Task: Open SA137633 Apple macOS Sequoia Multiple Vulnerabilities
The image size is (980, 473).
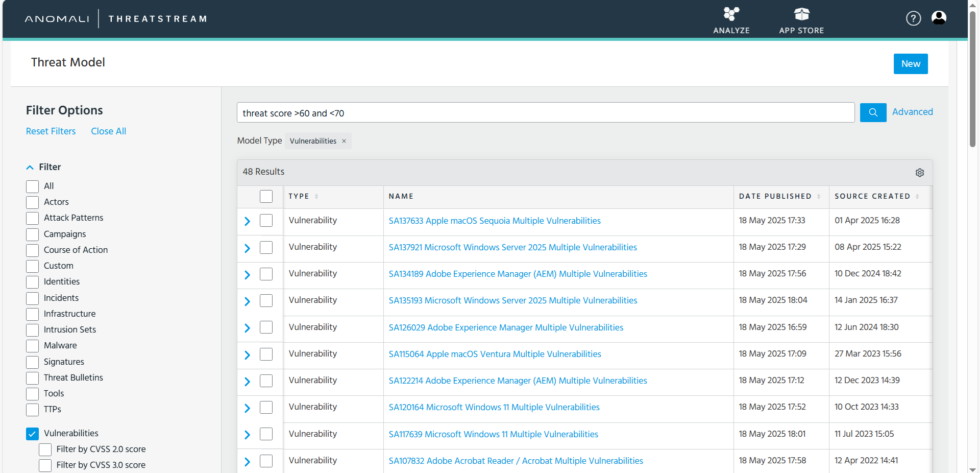Action: 495,221
